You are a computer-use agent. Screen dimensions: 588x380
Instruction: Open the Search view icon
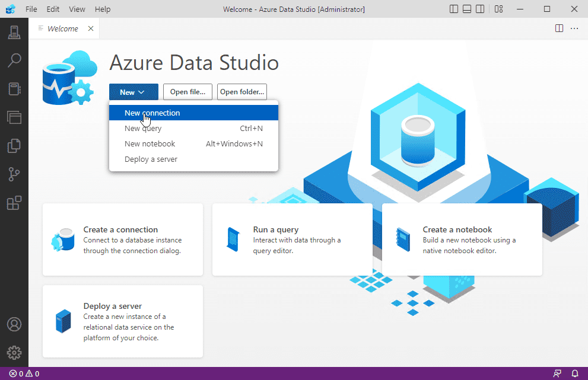[x=14, y=60]
